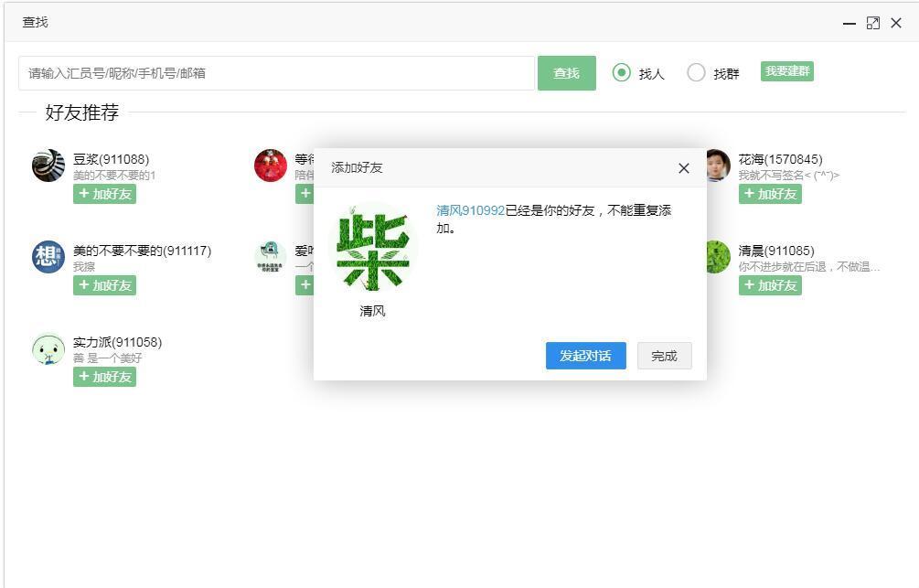Screen dimensions: 919x588
Task: Open the partially covered avatar in middle column
Action: pyautogui.click(x=270, y=257)
